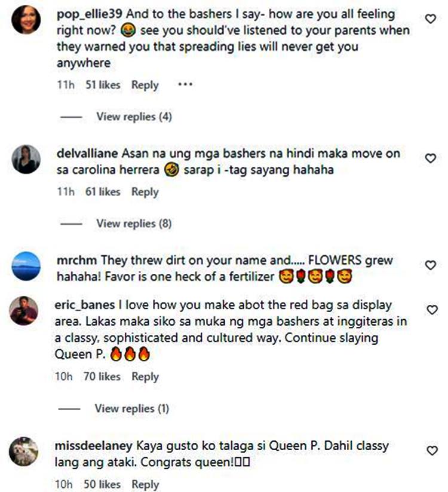448x492 pixels.
Task: View the 61 likes on delvalliane's comment
Action: pos(102,192)
